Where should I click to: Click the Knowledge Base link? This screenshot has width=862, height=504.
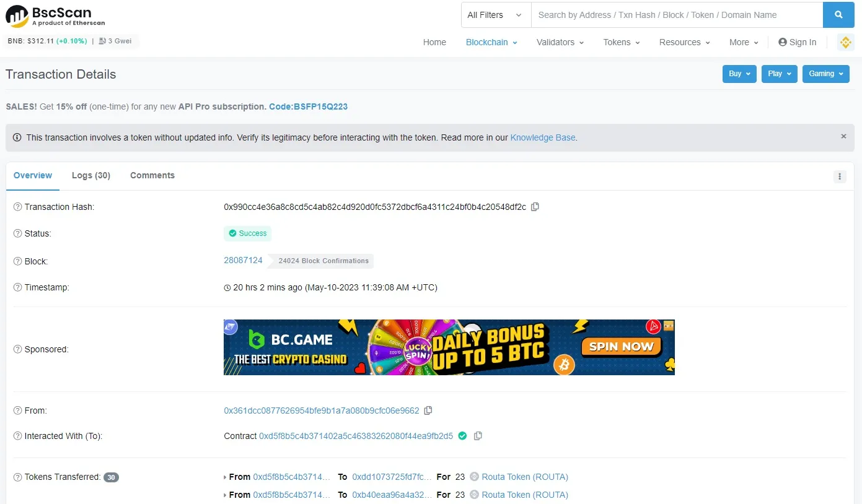pyautogui.click(x=543, y=137)
